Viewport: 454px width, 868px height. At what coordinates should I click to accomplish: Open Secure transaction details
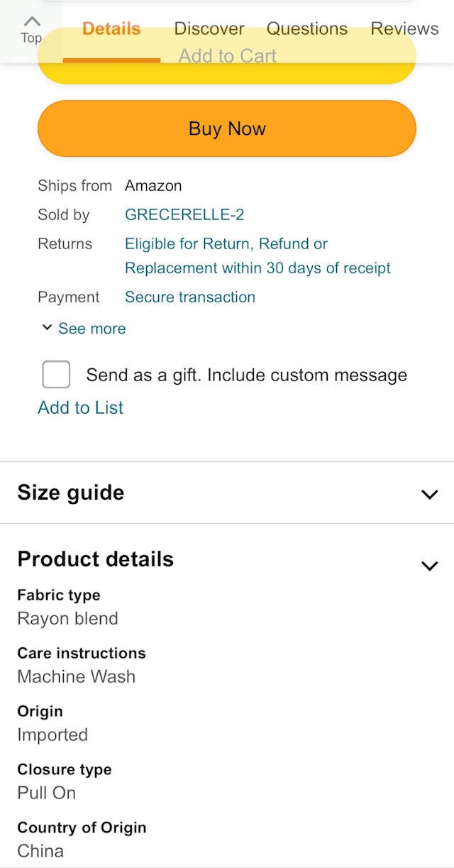point(189,297)
